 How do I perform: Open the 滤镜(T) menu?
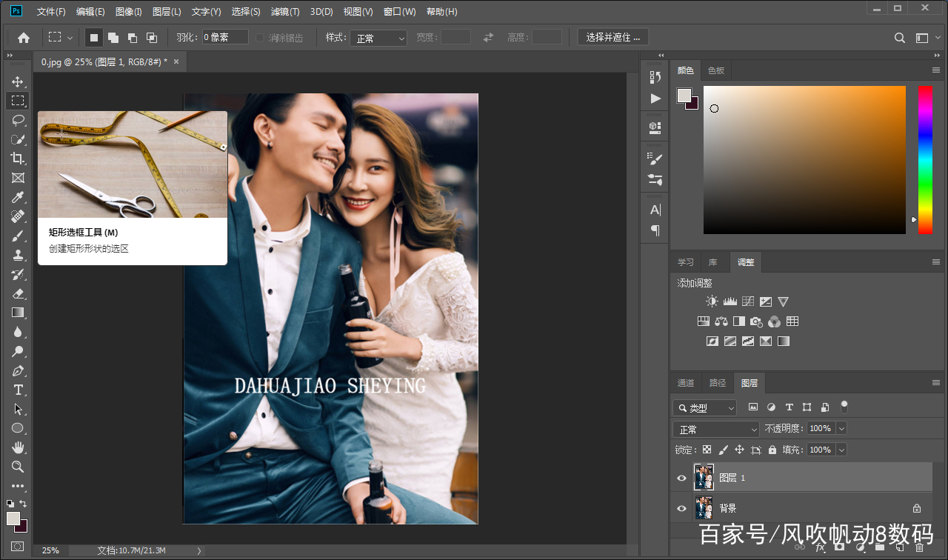[x=285, y=12]
